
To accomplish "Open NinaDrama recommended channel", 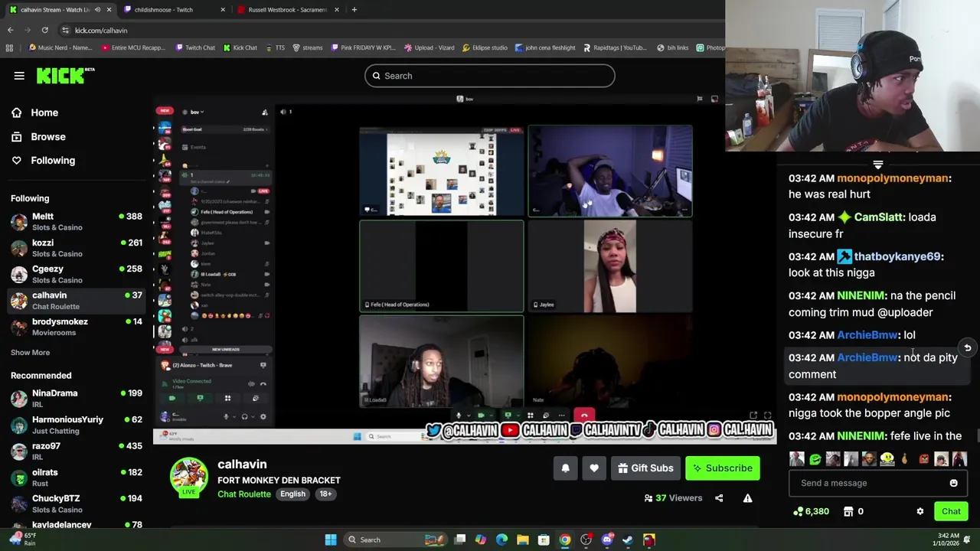I will pyautogui.click(x=77, y=398).
